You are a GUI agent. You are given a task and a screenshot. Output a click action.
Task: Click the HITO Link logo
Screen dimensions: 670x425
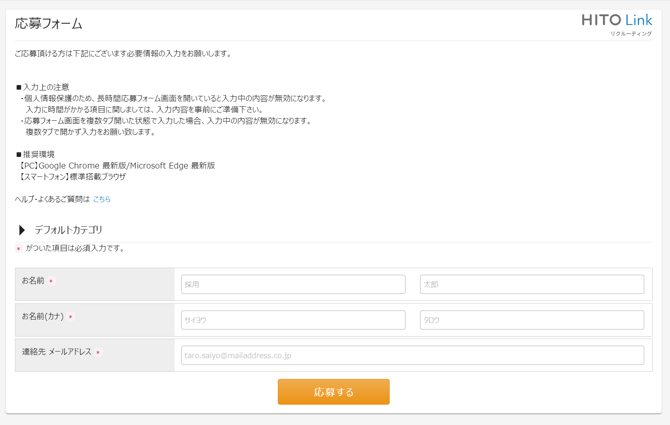616,20
